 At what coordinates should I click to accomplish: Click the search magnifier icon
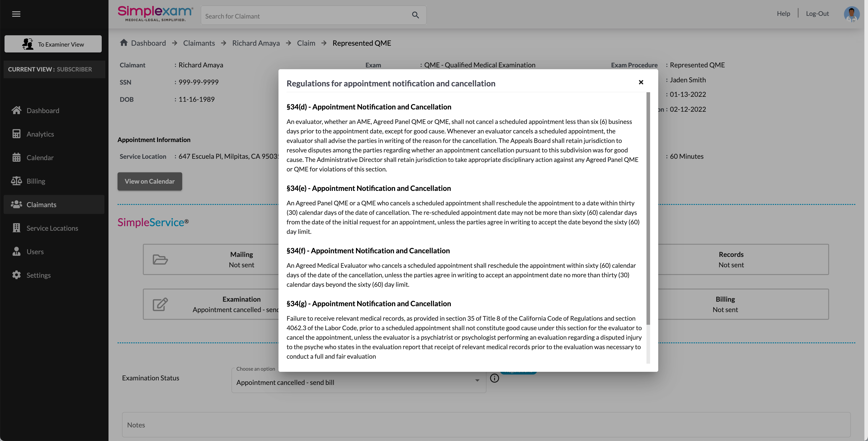(x=415, y=15)
